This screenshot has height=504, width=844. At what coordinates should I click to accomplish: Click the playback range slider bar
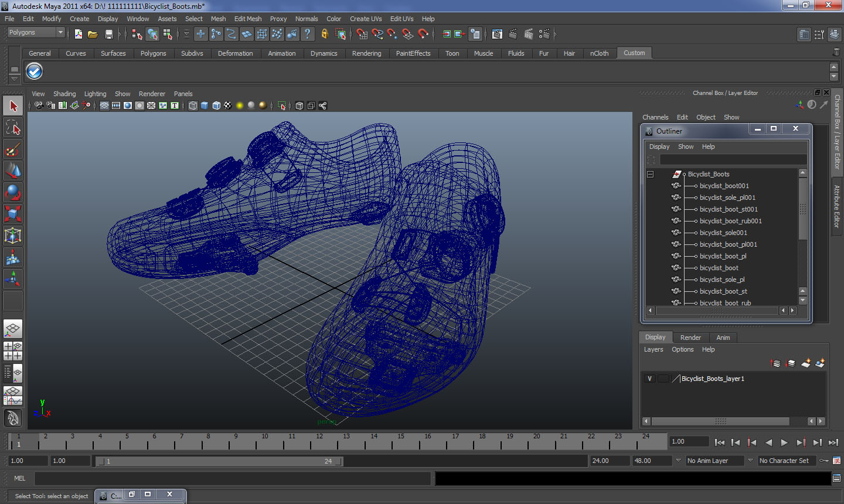220,461
